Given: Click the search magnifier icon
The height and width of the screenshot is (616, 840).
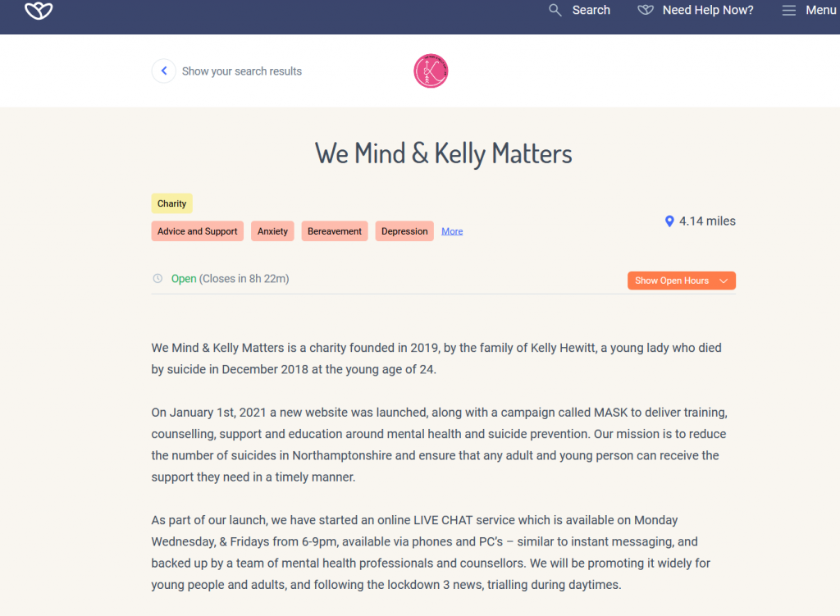Looking at the screenshot, I should (x=555, y=10).
